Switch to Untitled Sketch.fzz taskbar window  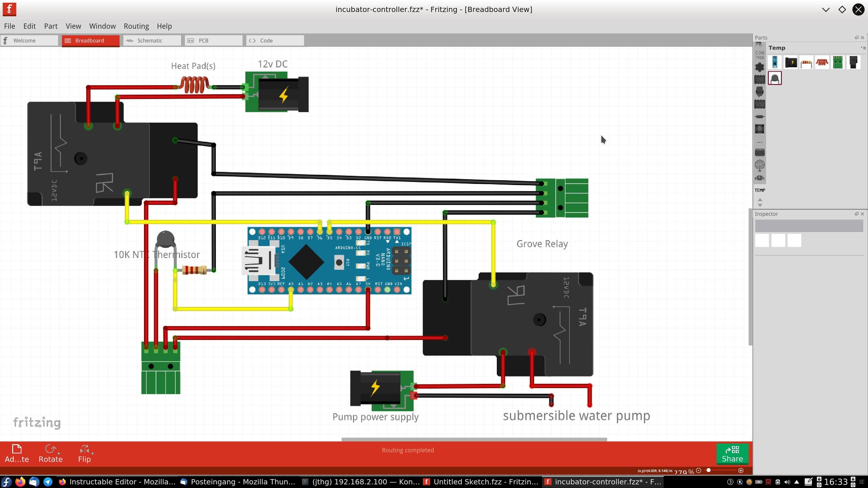coord(481,481)
